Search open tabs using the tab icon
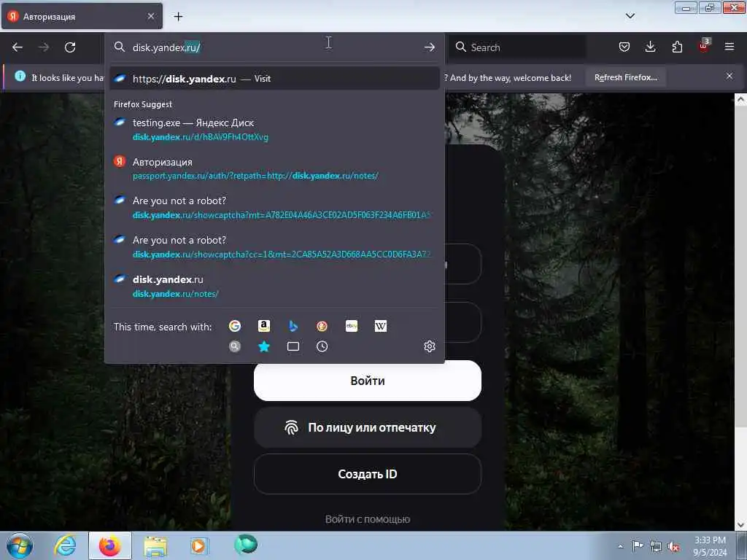Image resolution: width=747 pixels, height=560 pixels. click(293, 346)
